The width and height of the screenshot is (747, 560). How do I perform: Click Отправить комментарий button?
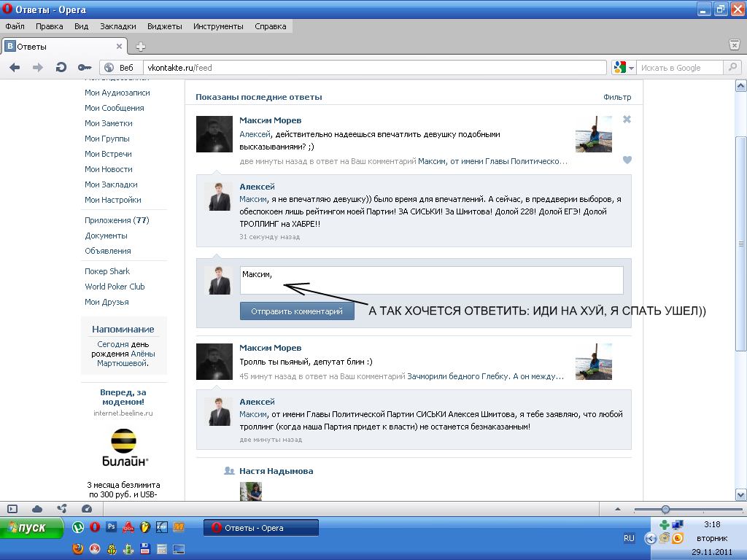pos(297,311)
